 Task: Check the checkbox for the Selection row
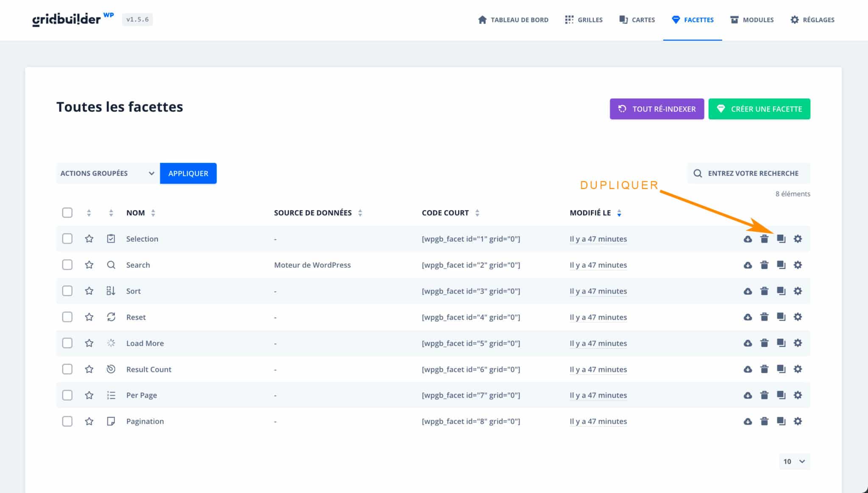click(x=67, y=238)
